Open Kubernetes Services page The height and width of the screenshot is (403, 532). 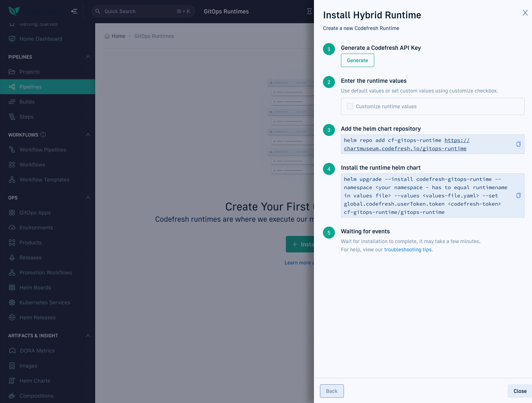(x=48, y=303)
